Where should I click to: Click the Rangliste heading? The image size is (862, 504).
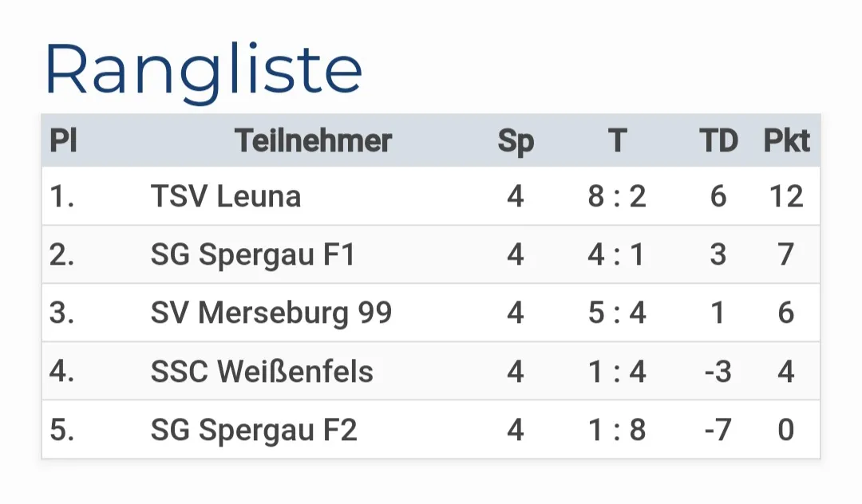coord(204,71)
